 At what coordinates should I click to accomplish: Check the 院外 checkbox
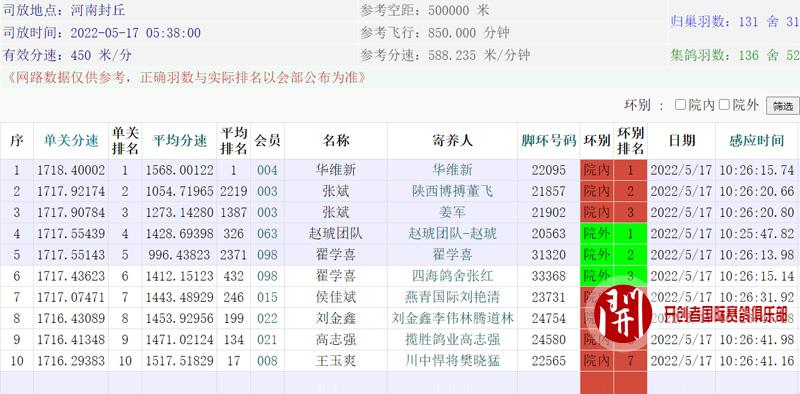click(724, 105)
